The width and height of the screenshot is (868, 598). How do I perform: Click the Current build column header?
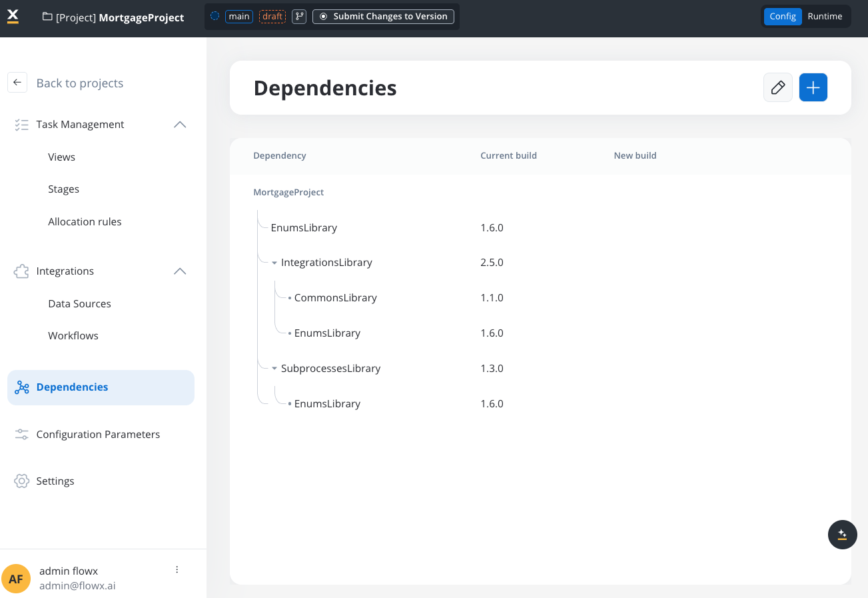[508, 156]
